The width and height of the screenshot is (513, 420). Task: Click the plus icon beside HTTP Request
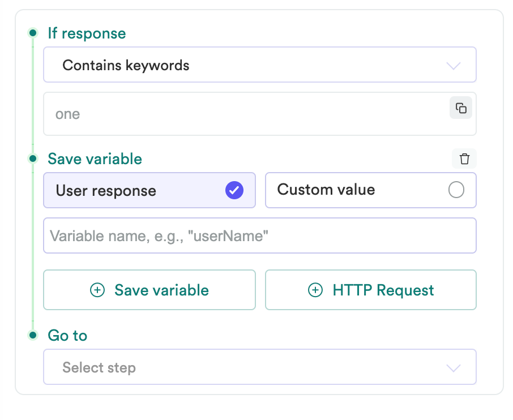(x=315, y=290)
